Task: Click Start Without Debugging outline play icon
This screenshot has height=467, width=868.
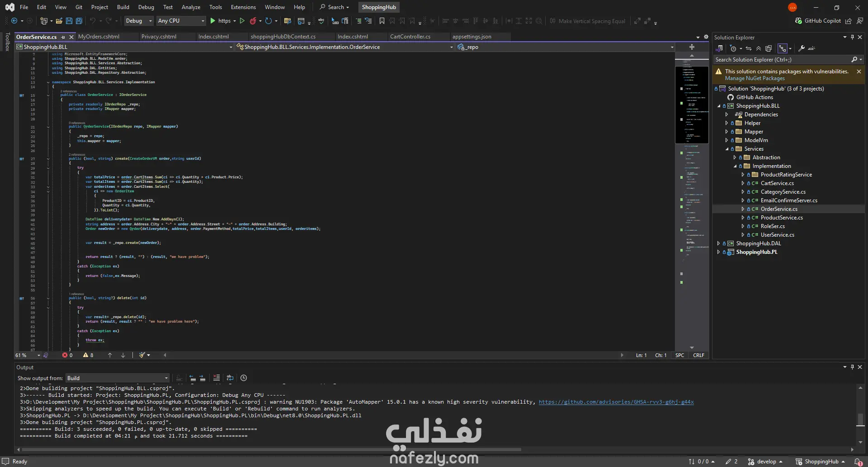Action: click(x=242, y=21)
